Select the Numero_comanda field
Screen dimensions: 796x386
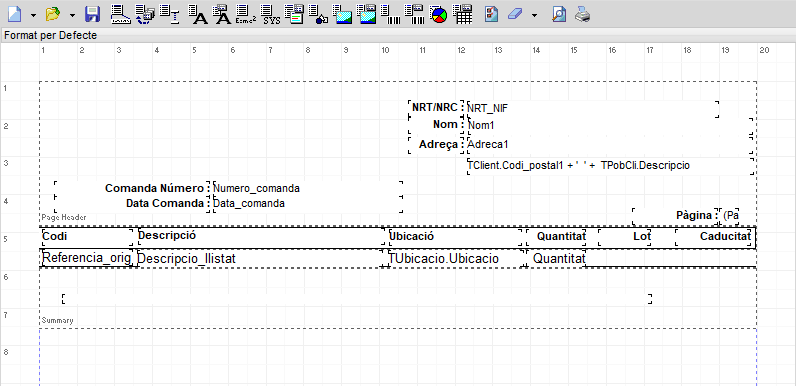[x=308, y=188]
